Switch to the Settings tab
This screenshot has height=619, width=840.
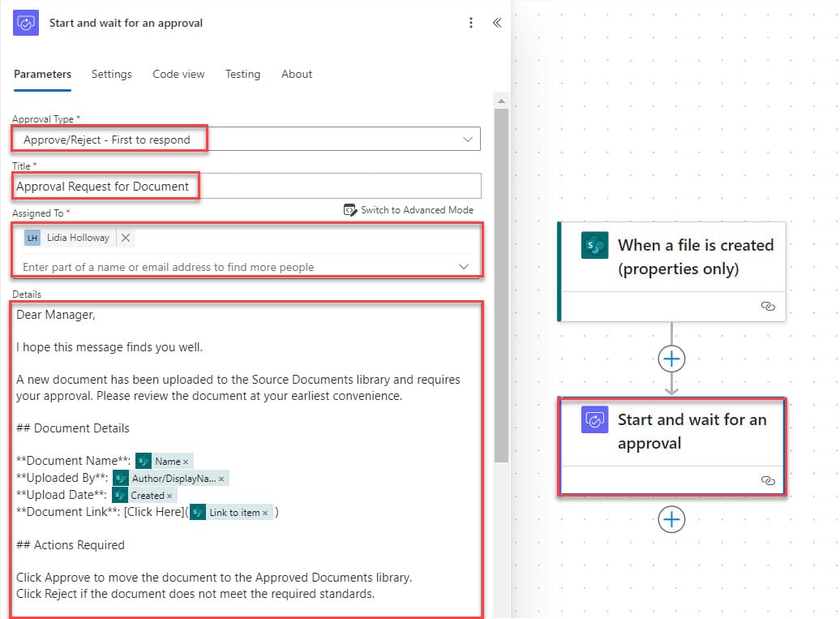tap(111, 74)
